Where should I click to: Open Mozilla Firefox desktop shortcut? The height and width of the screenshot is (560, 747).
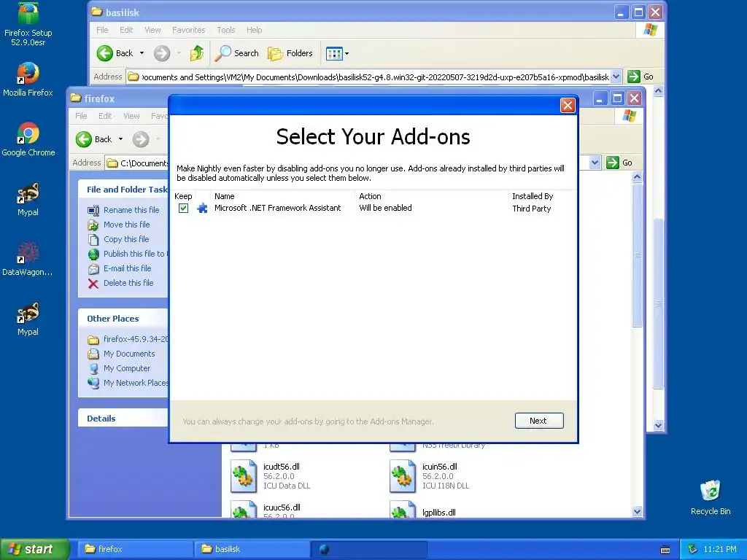(x=28, y=79)
